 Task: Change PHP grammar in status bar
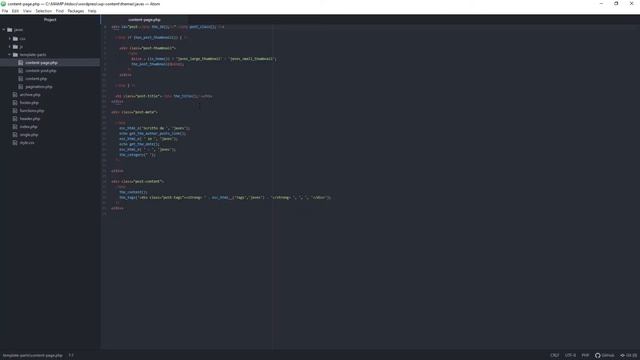tap(585, 355)
